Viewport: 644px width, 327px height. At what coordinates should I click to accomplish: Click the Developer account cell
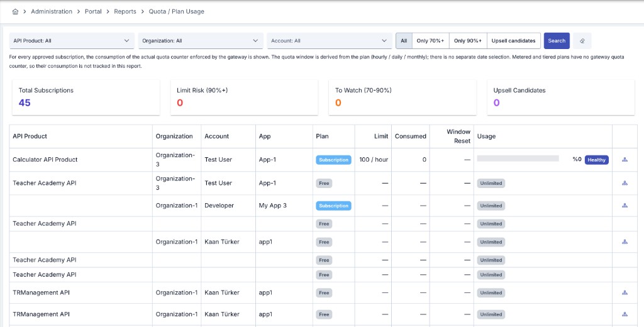click(x=228, y=206)
